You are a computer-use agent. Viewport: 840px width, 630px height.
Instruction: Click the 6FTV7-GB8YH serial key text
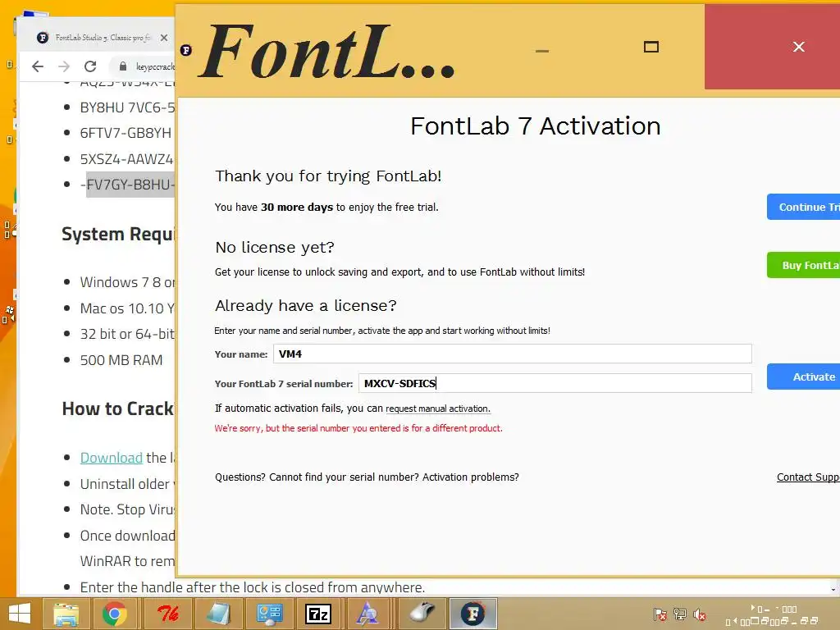click(126, 133)
